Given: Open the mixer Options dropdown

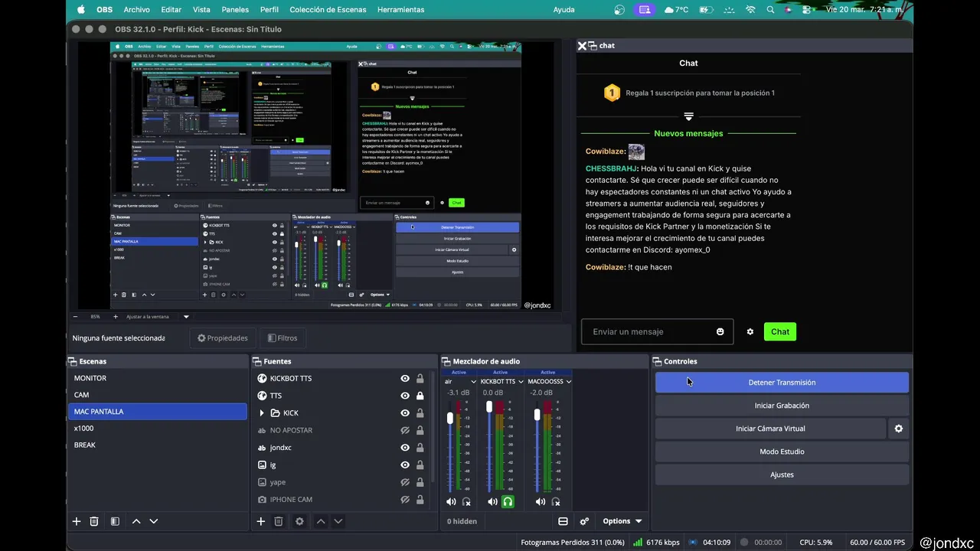Looking at the screenshot, I should click(x=622, y=521).
